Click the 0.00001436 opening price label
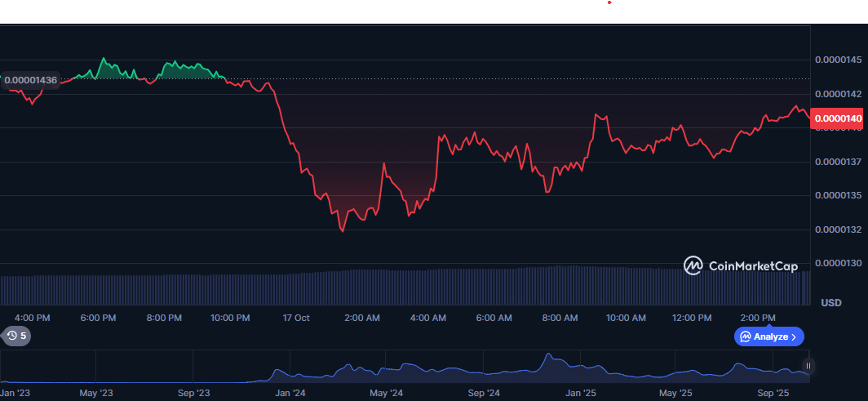 click(x=31, y=80)
